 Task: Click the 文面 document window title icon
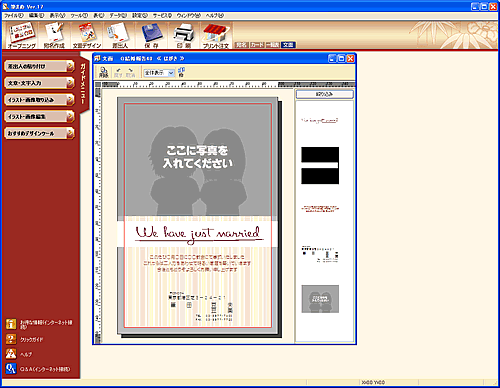pyautogui.click(x=97, y=58)
